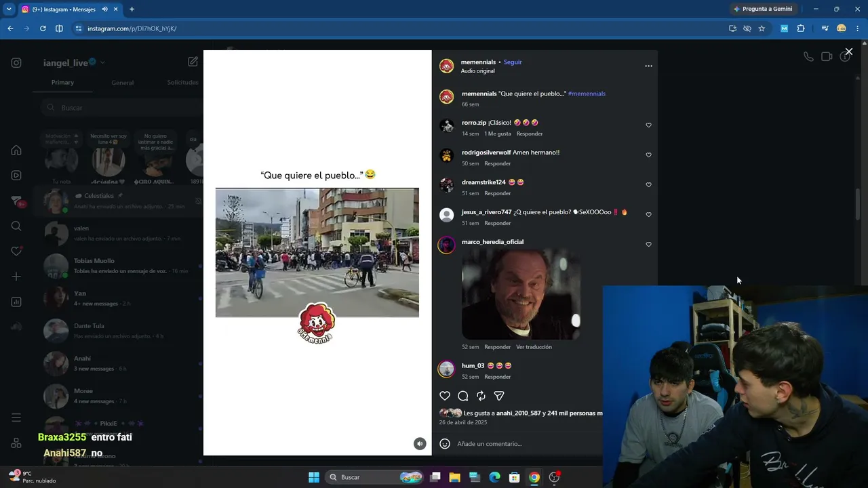Viewport: 868px width, 488px height.
Task: Create a new post with the plus icon
Action: pyautogui.click(x=16, y=277)
